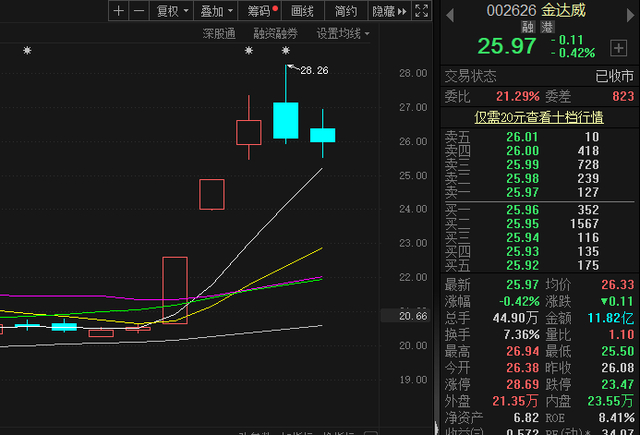Select the large cyan candlestick
The height and width of the screenshot is (435, 640).
click(x=286, y=120)
